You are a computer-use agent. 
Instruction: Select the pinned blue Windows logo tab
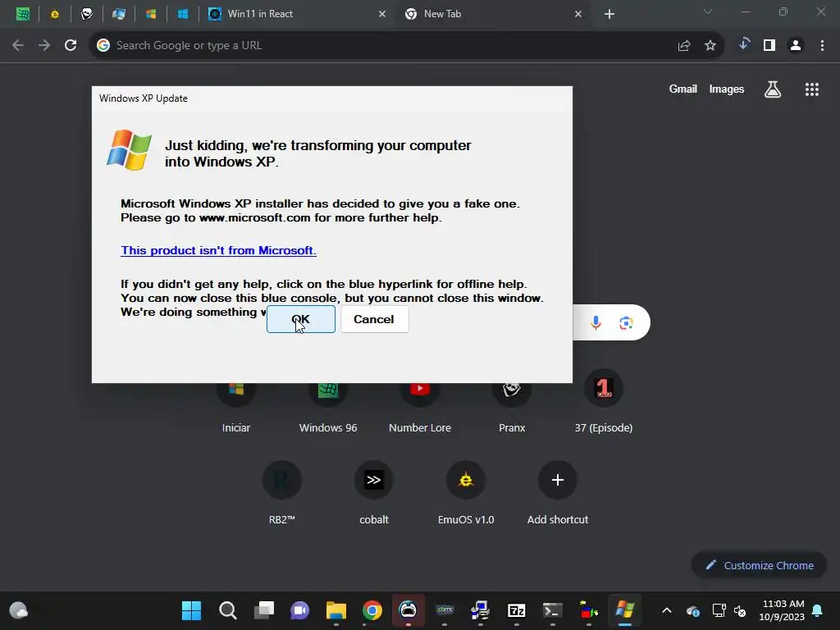183,14
